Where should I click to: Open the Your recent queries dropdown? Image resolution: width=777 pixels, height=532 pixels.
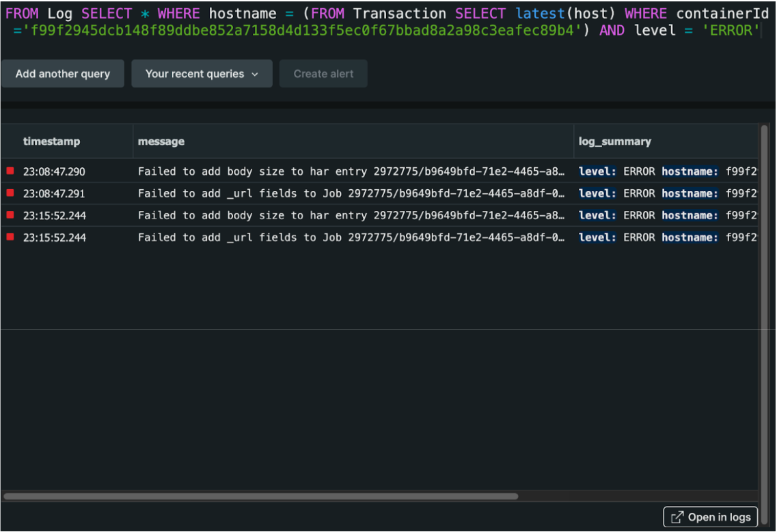pos(201,73)
